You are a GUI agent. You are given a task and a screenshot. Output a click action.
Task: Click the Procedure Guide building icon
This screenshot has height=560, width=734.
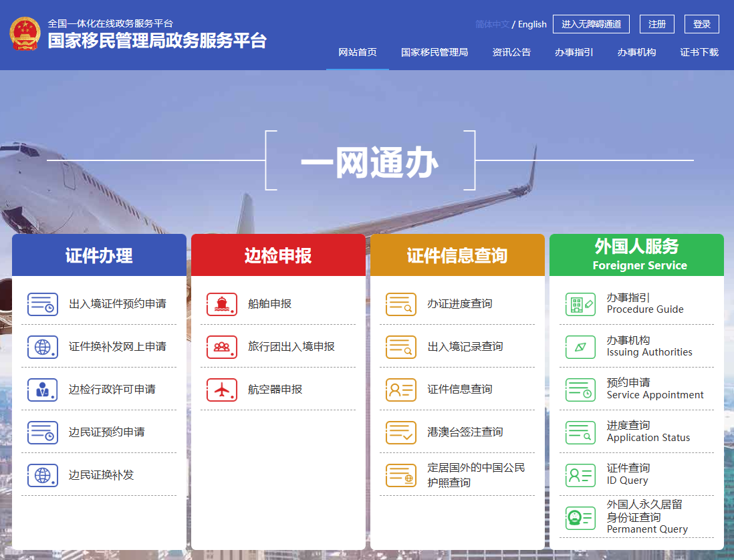(x=580, y=304)
